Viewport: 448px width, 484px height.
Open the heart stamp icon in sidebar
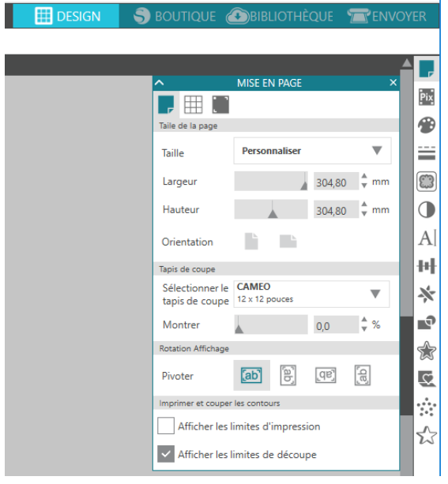(x=427, y=379)
